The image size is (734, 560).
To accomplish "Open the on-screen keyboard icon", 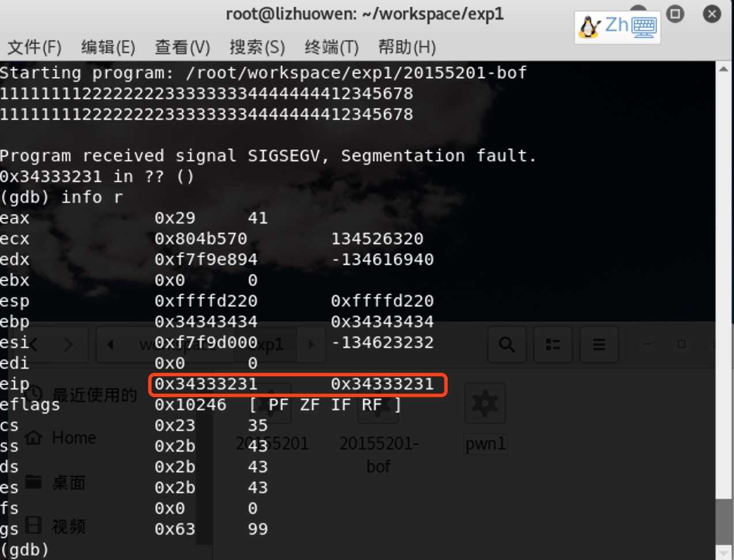I will click(644, 27).
